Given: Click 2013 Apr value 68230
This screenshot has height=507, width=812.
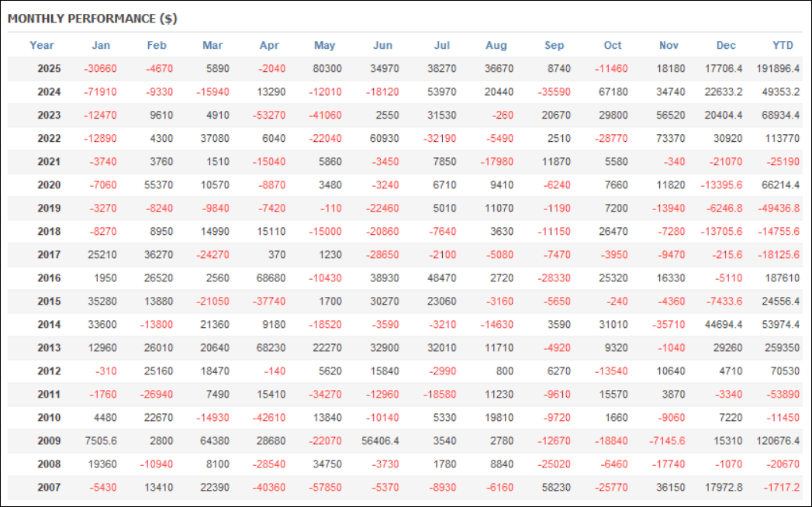Looking at the screenshot, I should (x=271, y=348).
